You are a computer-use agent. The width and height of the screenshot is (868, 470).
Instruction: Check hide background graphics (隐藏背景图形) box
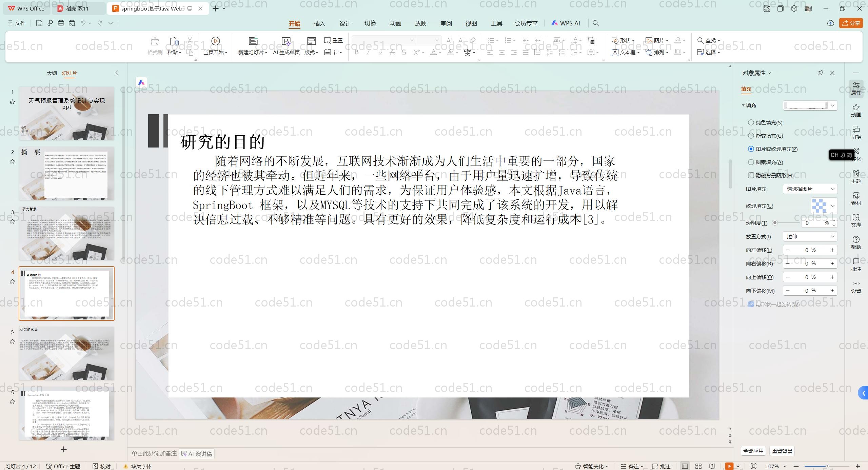(751, 175)
